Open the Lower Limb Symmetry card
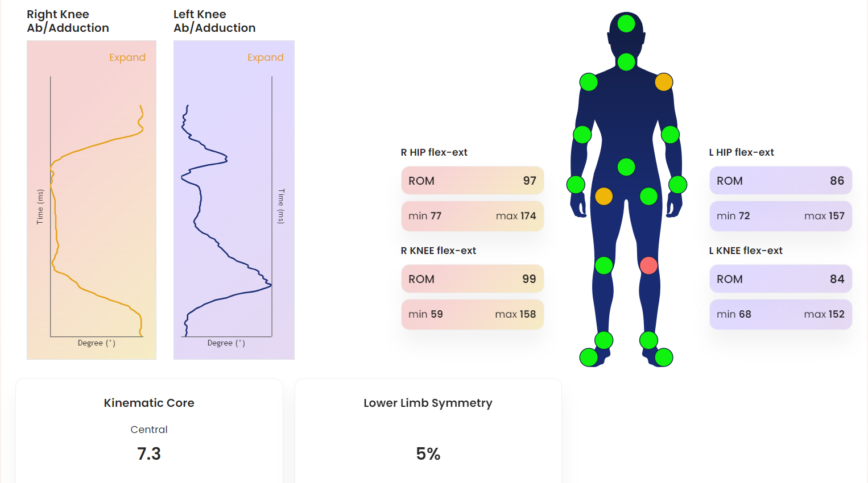The image size is (868, 483). coord(428,431)
